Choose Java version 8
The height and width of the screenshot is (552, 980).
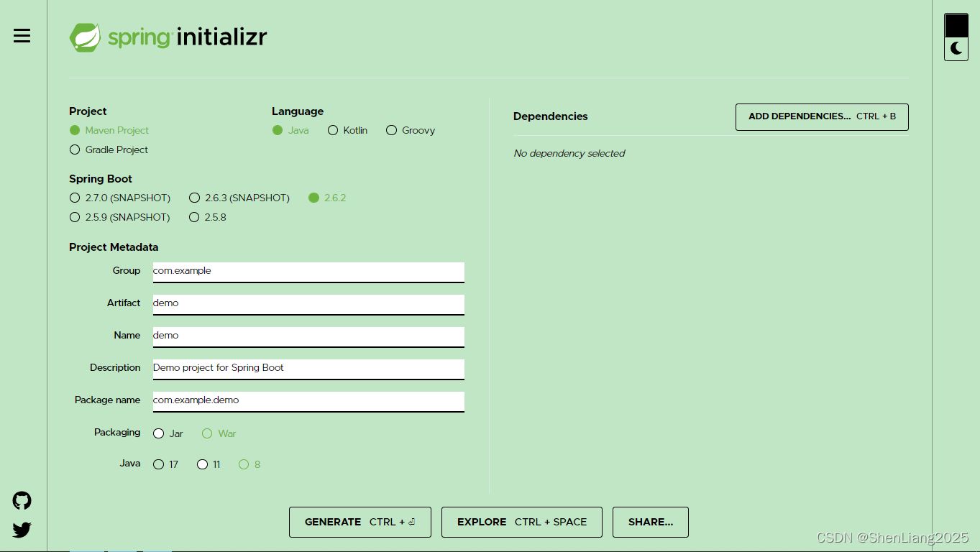(249, 464)
